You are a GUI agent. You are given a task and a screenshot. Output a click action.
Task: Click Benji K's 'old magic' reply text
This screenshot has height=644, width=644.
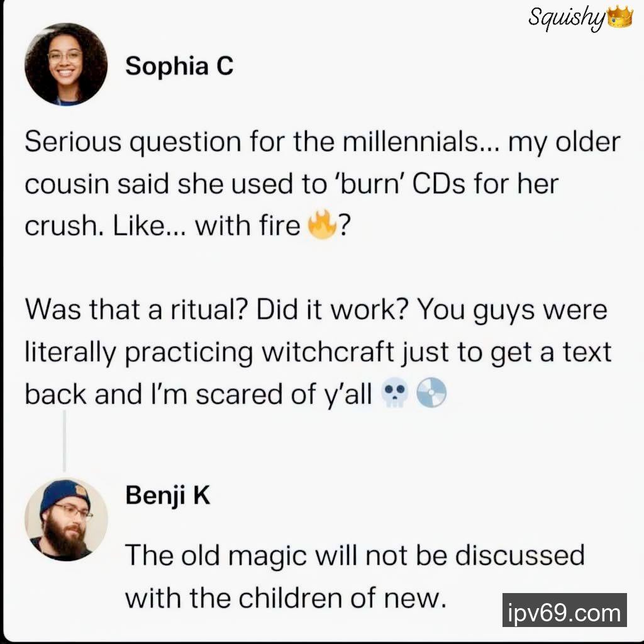click(x=354, y=575)
